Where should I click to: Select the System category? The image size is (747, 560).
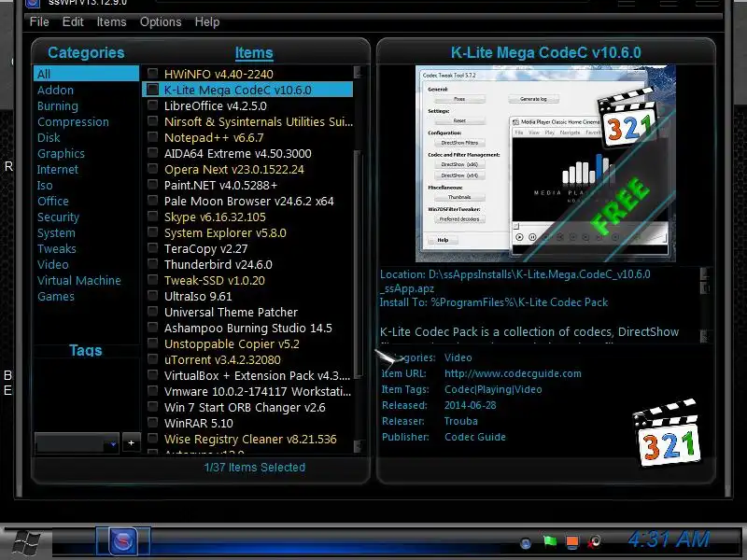[56, 232]
